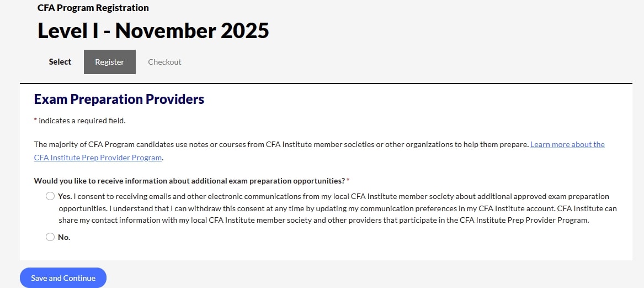The image size is (644, 288).
Task: Open the 'Learn more about the' Prep Provider link
Action: click(x=568, y=144)
